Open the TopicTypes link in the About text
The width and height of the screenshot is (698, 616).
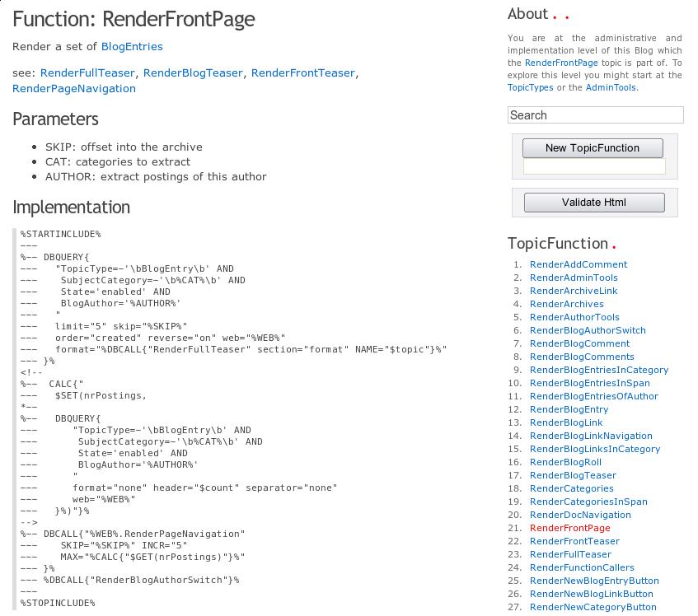pyautogui.click(x=530, y=87)
